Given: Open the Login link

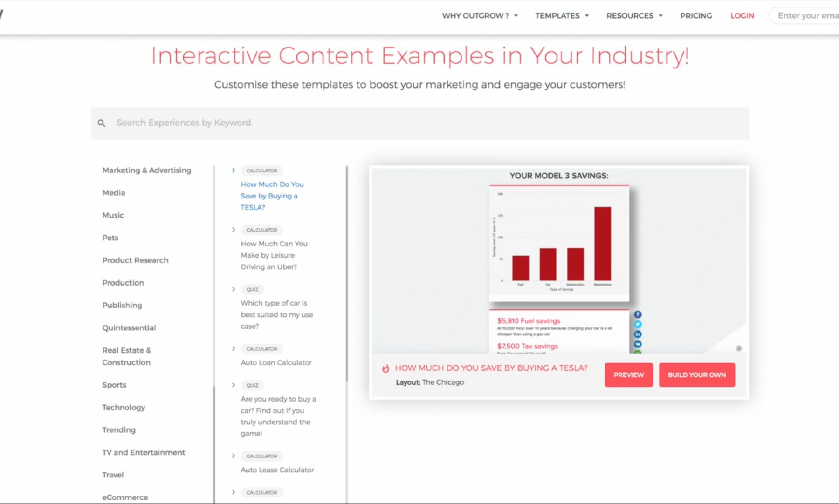Looking at the screenshot, I should point(742,16).
